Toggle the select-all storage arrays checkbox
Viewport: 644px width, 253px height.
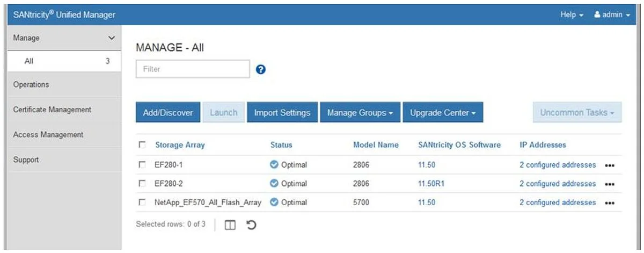click(142, 145)
